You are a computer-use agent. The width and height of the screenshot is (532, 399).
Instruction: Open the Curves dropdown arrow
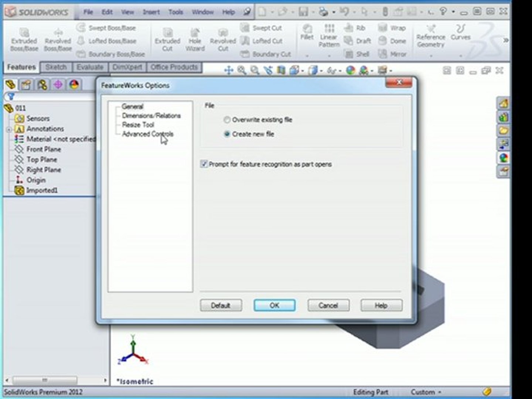[460, 56]
